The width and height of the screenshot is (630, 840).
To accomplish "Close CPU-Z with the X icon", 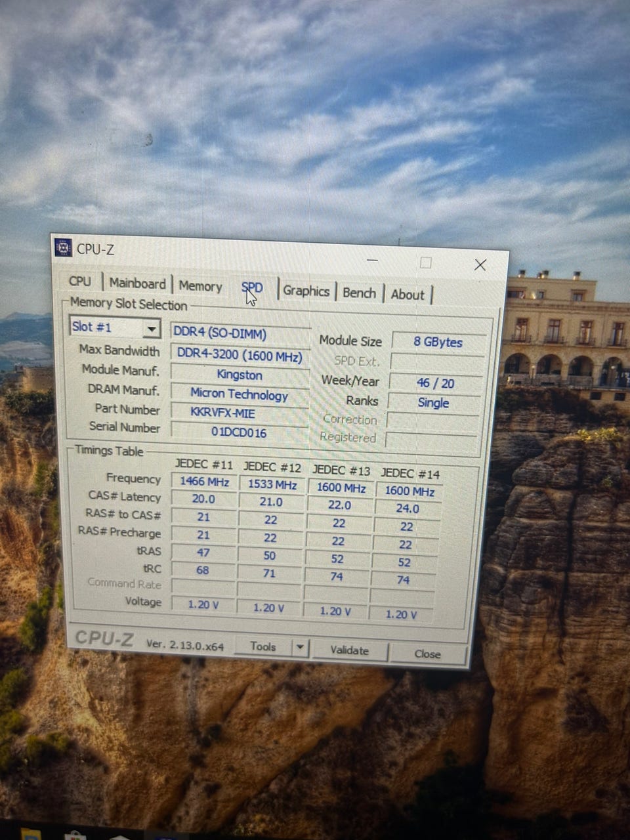I will 480,264.
